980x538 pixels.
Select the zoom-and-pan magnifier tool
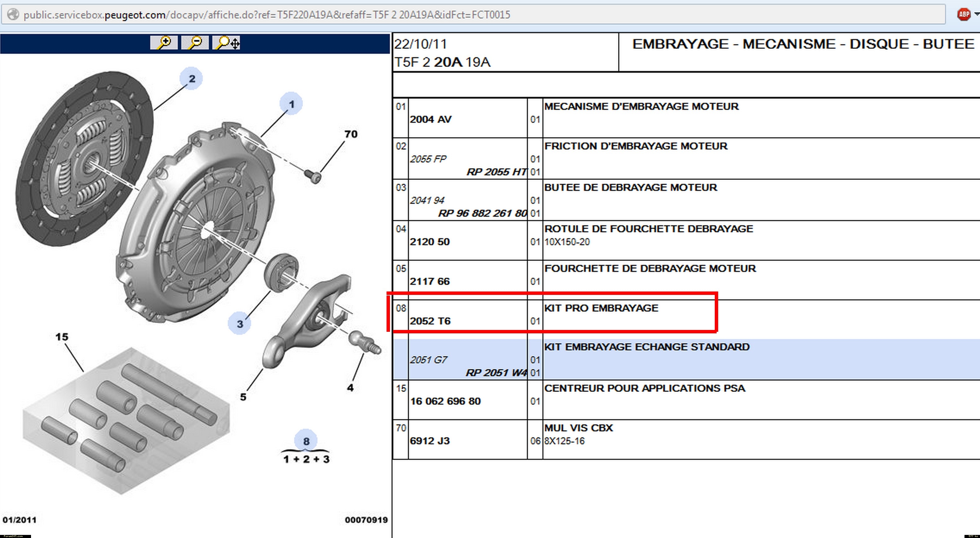[226, 42]
